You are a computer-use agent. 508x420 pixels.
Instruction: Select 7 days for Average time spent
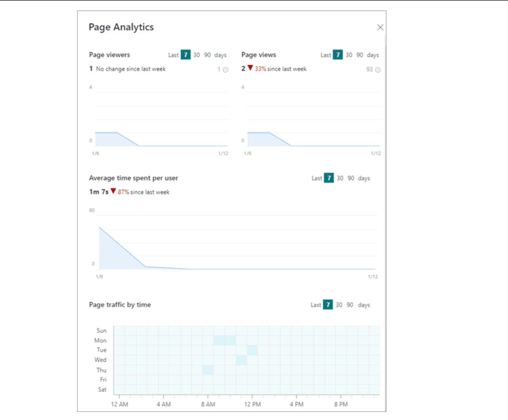tap(329, 178)
